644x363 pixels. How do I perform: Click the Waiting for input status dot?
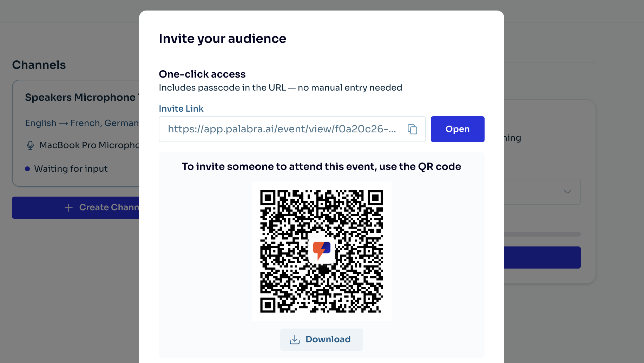coord(27,169)
